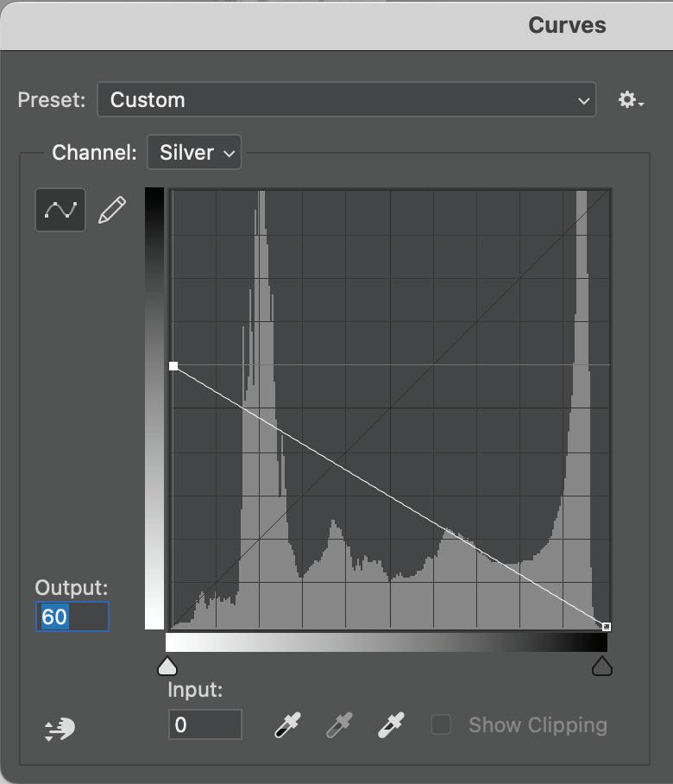Click the Output value field

(72, 616)
